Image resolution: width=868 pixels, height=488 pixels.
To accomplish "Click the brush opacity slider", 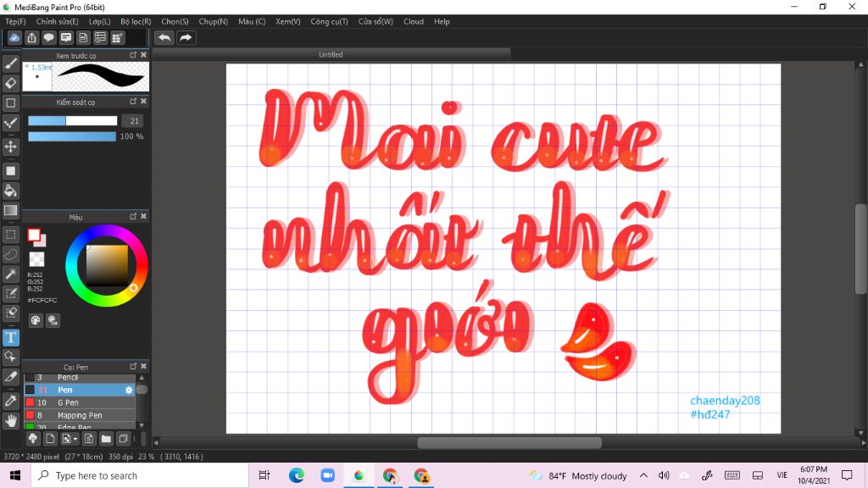I will tap(72, 136).
